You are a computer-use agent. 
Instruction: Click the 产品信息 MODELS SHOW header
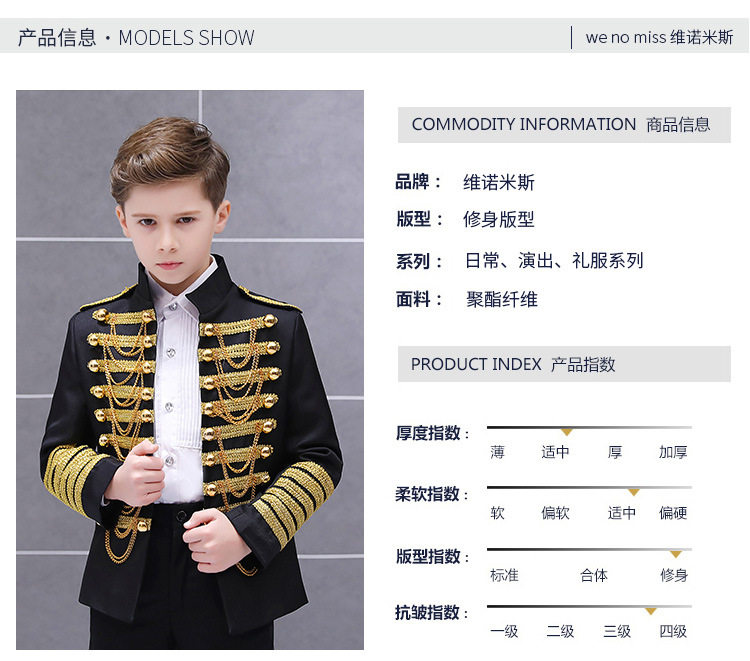click(136, 37)
